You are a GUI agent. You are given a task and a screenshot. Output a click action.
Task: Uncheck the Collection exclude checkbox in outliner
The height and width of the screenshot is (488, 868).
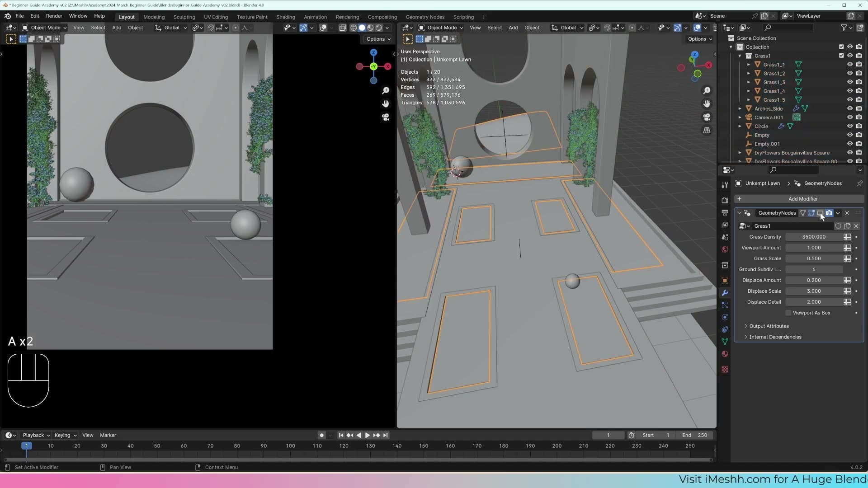click(841, 47)
